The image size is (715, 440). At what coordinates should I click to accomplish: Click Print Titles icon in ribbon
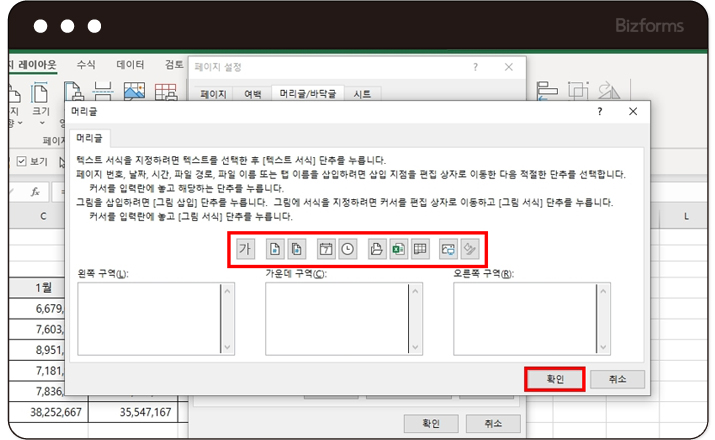click(x=166, y=92)
